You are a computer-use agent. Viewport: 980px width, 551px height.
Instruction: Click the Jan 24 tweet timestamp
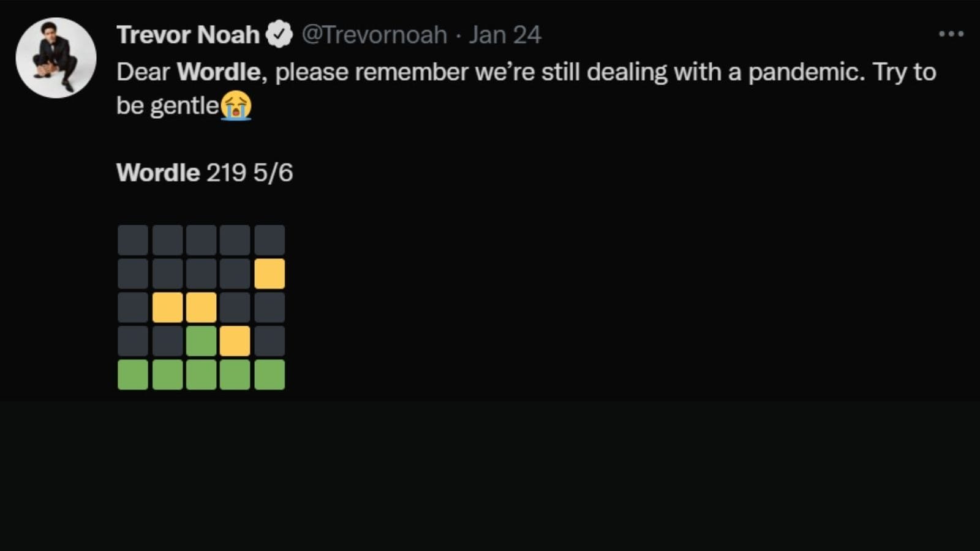click(505, 35)
